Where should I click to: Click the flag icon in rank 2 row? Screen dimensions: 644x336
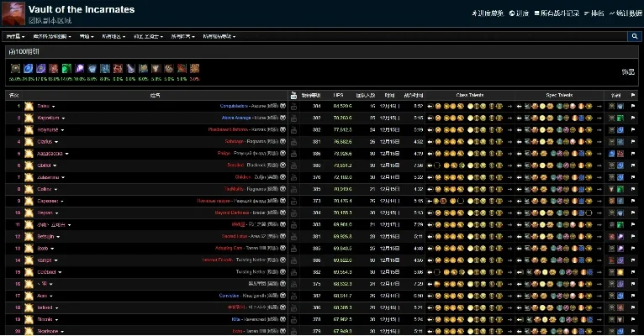[x=633, y=118]
